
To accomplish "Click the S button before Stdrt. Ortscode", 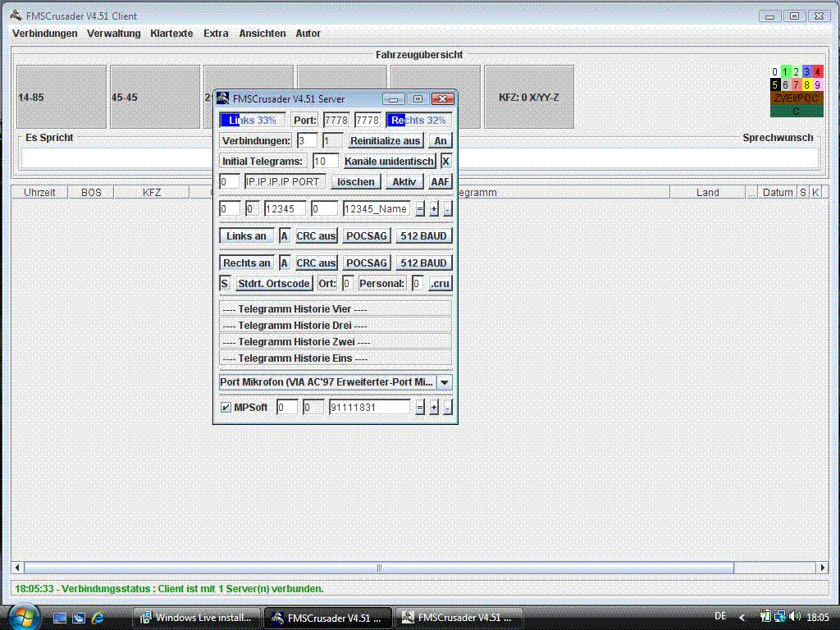I will click(225, 283).
